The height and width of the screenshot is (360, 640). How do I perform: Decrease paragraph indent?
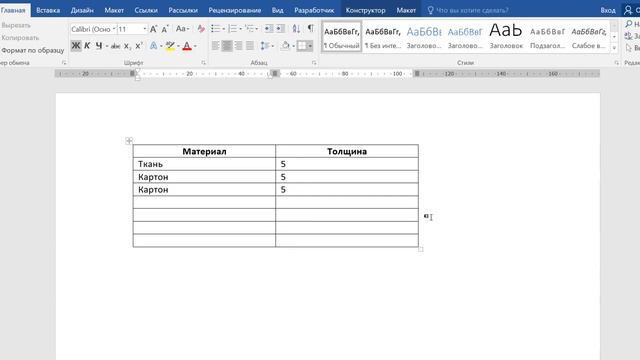click(268, 29)
